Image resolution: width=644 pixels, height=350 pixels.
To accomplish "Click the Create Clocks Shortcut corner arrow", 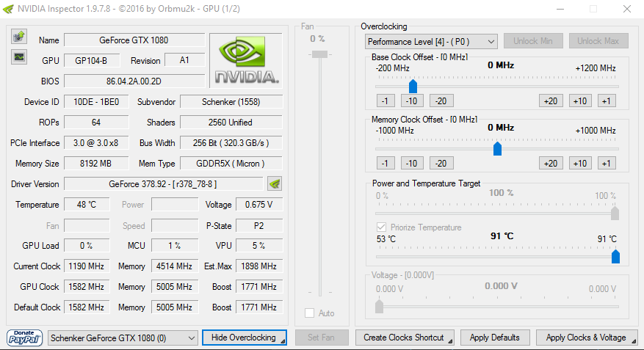I will tap(450, 341).
